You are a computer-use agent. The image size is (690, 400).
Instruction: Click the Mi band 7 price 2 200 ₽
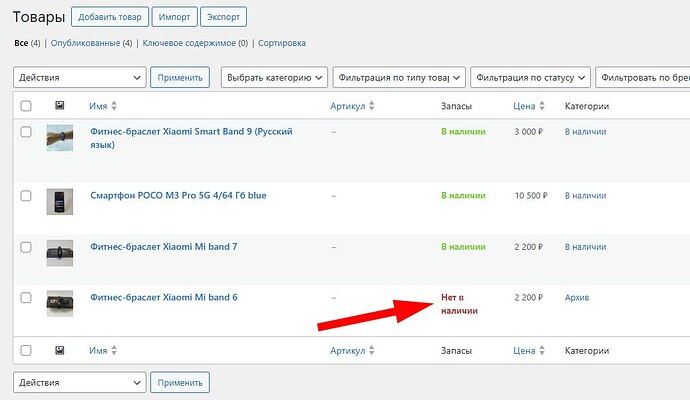coord(529,247)
